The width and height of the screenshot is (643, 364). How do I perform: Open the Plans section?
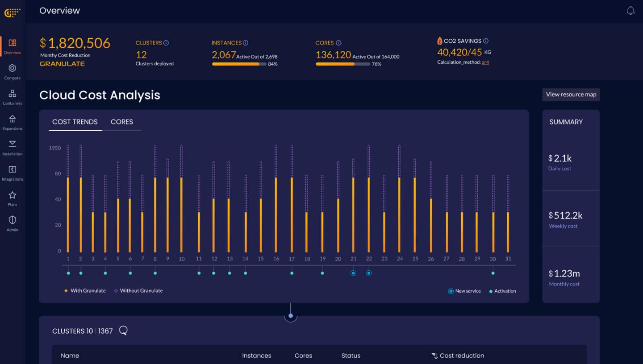pyautogui.click(x=13, y=199)
